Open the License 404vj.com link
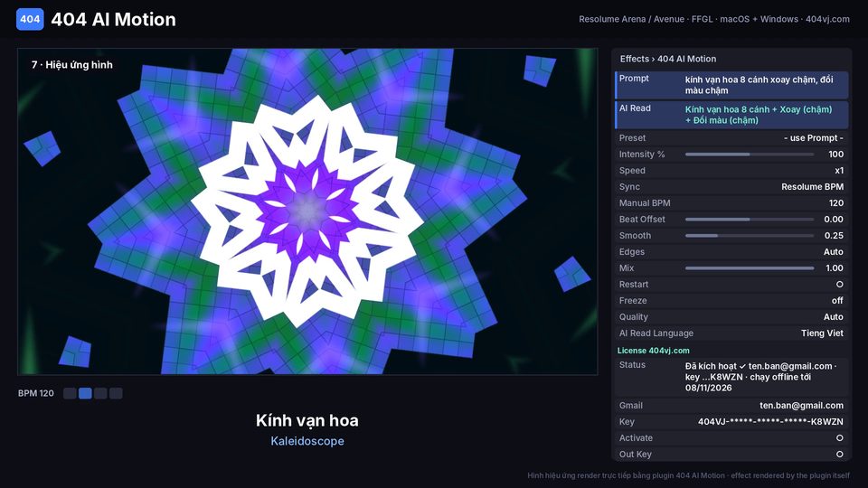Image resolution: width=868 pixels, height=488 pixels. [x=653, y=351]
